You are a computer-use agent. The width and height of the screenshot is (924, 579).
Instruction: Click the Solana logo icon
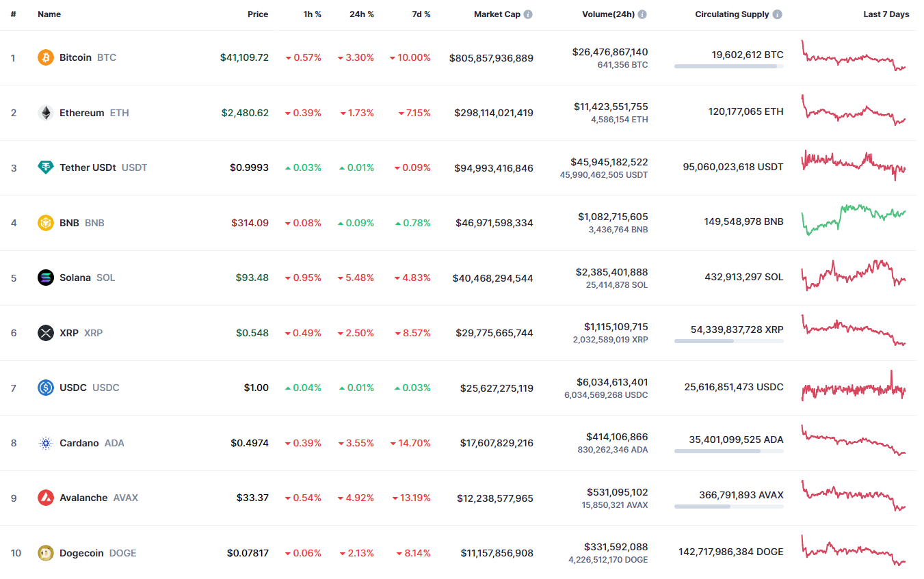[46, 278]
